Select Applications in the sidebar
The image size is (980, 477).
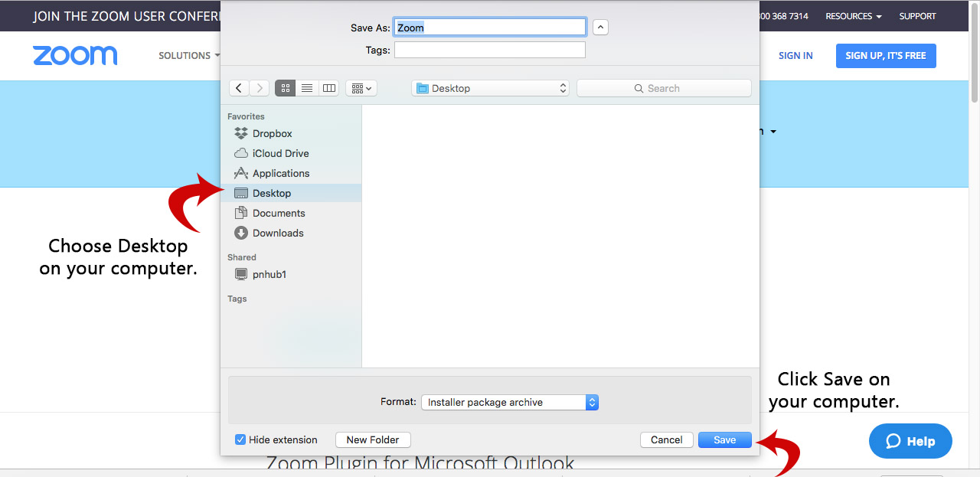pos(291,173)
